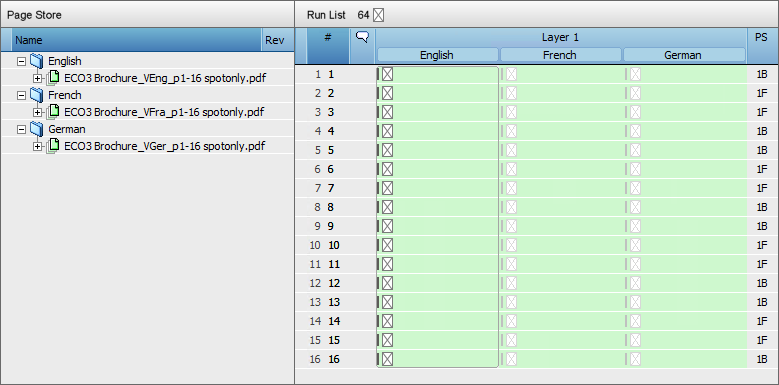Click the VFra PDF document icon

[54, 112]
